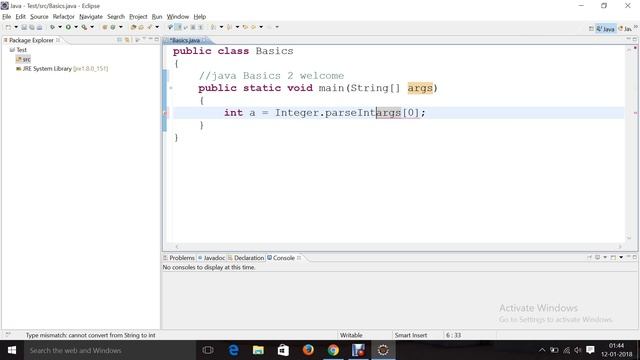Click the Previous Annotation toolbar icon

[x=229, y=27]
